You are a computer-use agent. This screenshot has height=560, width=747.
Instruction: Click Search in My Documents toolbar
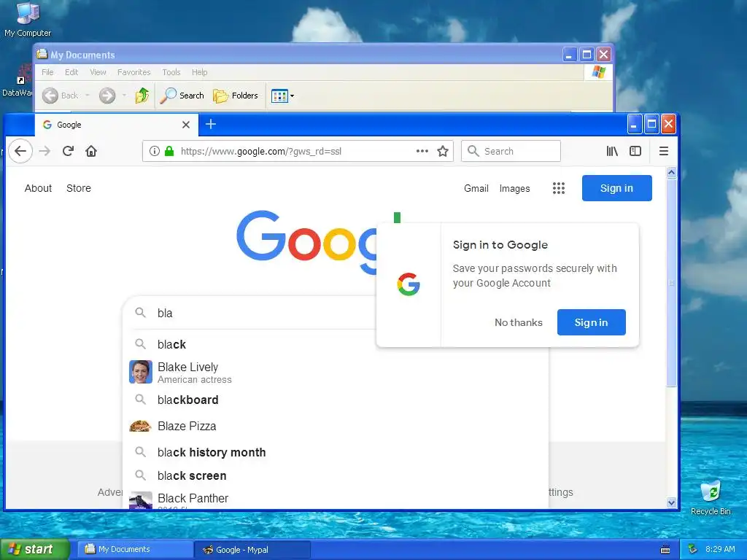[x=182, y=96]
